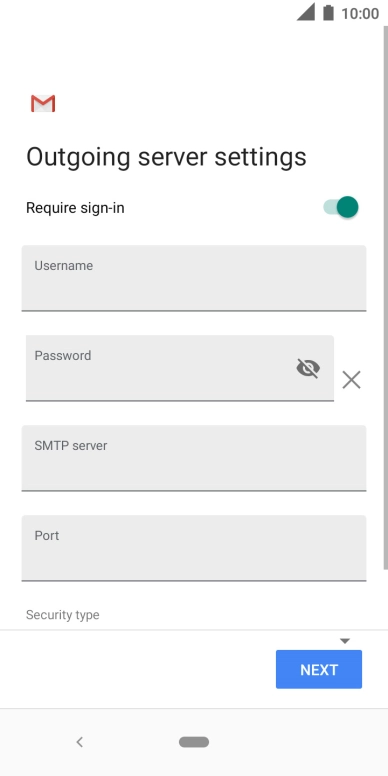This screenshot has width=388, height=776.
Task: Click the Require sign-in label
Action: tap(75, 208)
